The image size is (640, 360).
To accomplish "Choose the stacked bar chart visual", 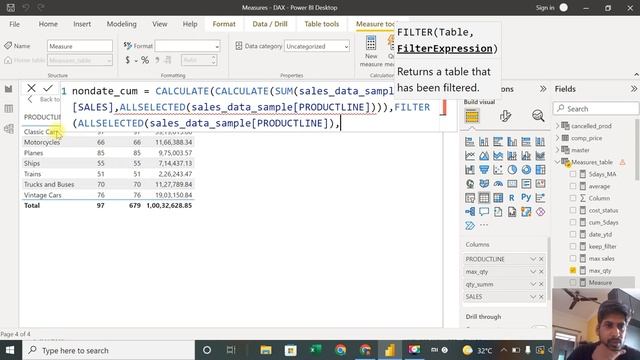I will click(470, 142).
